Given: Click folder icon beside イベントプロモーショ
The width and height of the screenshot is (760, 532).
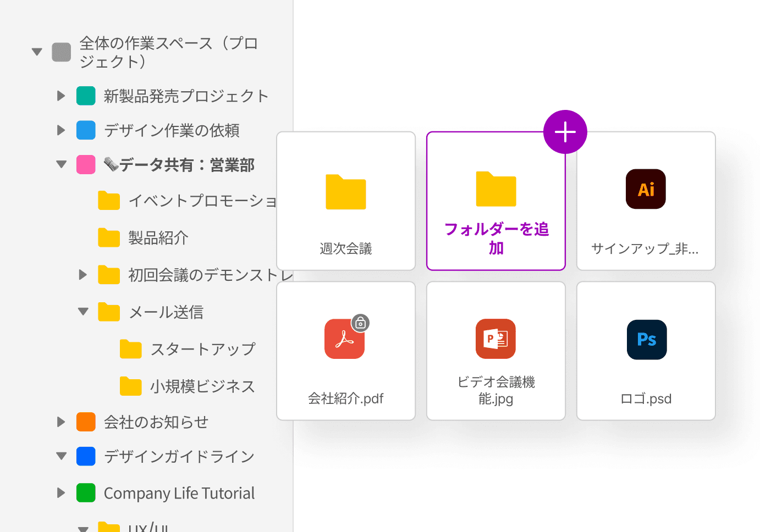Looking at the screenshot, I should tap(109, 201).
